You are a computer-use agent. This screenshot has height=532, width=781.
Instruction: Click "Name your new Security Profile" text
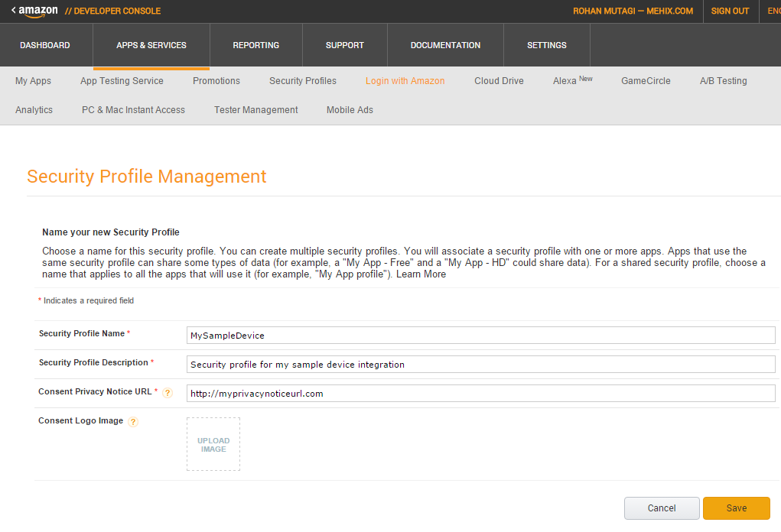111,232
